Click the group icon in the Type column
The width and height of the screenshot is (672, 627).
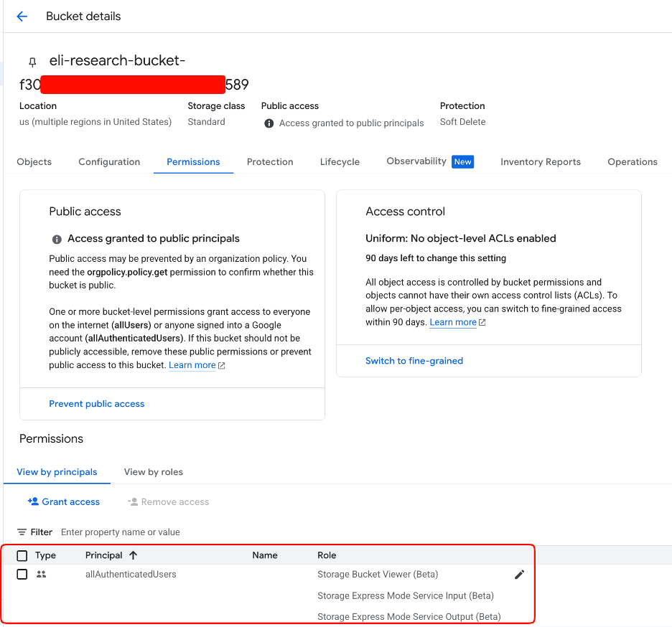pos(41,574)
